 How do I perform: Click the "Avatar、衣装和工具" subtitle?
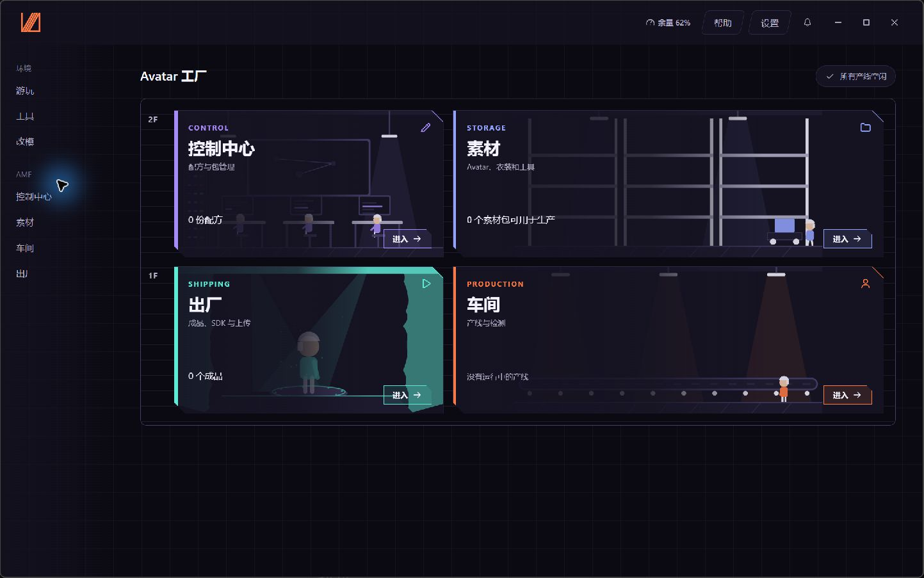pyautogui.click(x=501, y=167)
